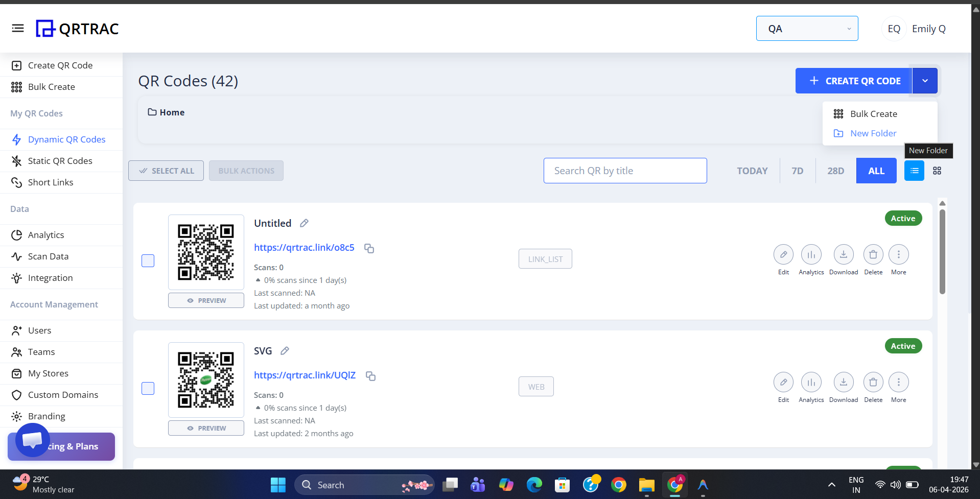Open the Create QR Code dropdown arrow
This screenshot has width=980, height=499.
(924, 80)
